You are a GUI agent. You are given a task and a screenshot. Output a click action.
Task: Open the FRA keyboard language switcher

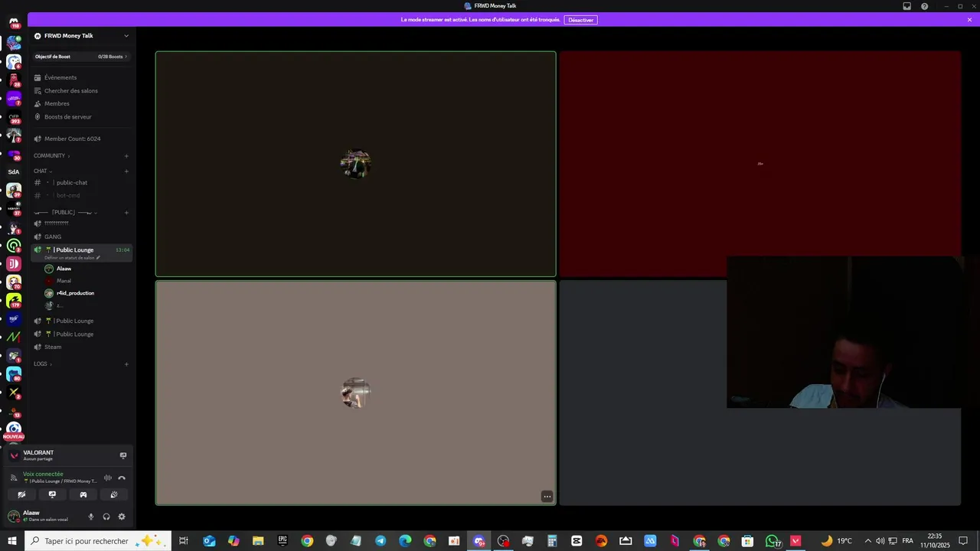coord(908,541)
